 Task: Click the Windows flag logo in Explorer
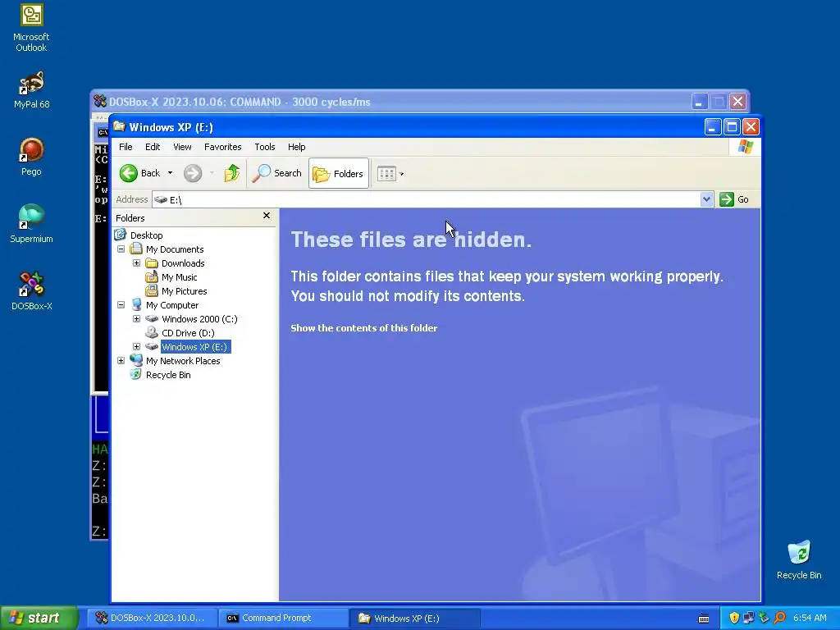(745, 147)
